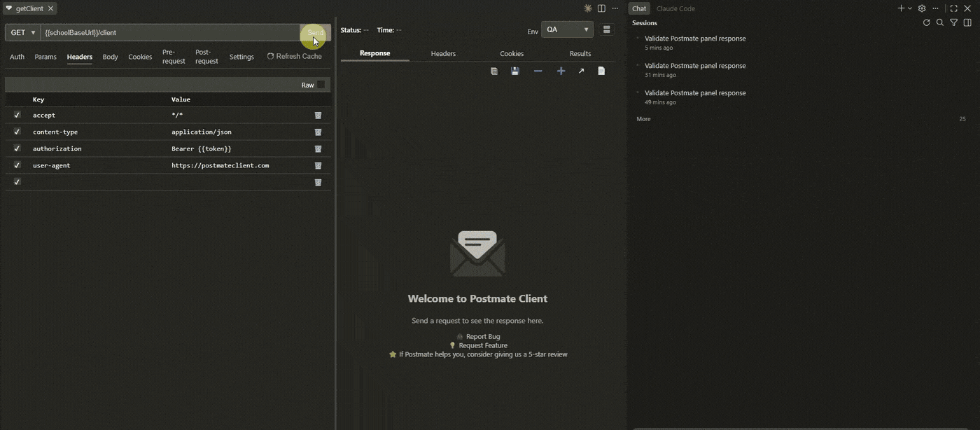Image resolution: width=980 pixels, height=430 pixels.
Task: Open environment variables list icon beside QA
Action: click(x=607, y=29)
